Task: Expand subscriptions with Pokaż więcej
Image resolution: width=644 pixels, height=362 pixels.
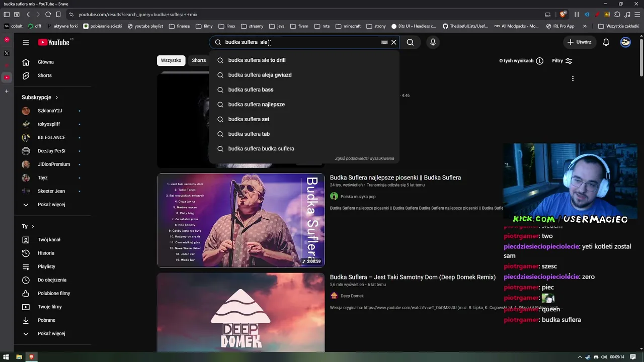Action: point(52,205)
